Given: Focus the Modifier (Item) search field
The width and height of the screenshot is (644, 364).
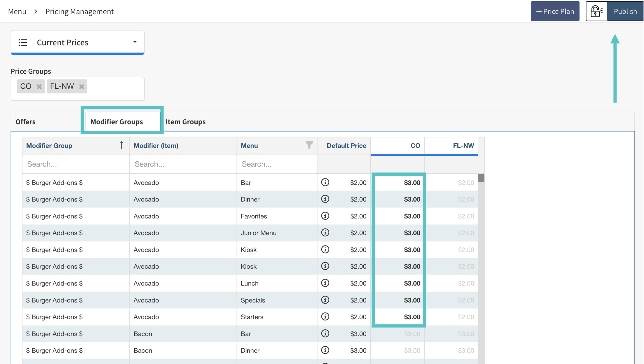Looking at the screenshot, I should [x=183, y=164].
